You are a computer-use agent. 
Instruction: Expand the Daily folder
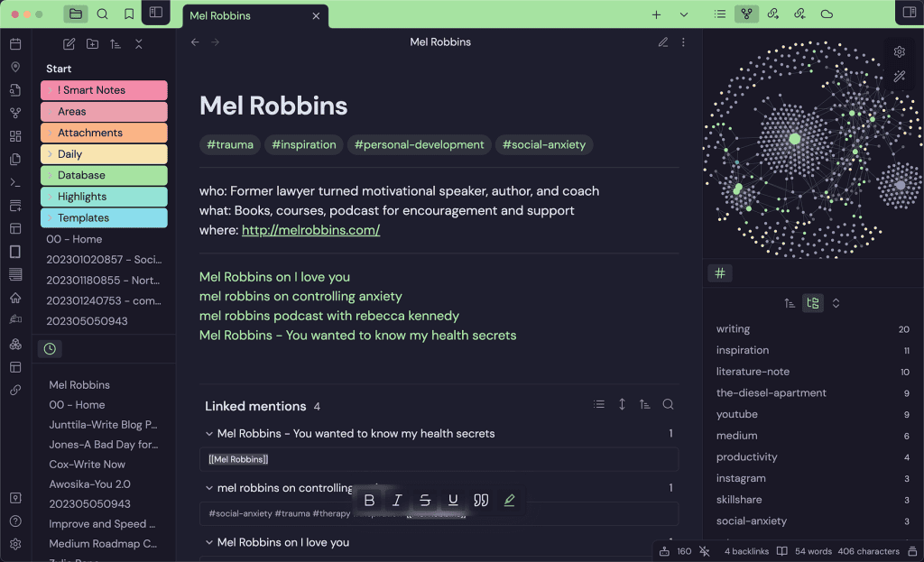(x=52, y=153)
